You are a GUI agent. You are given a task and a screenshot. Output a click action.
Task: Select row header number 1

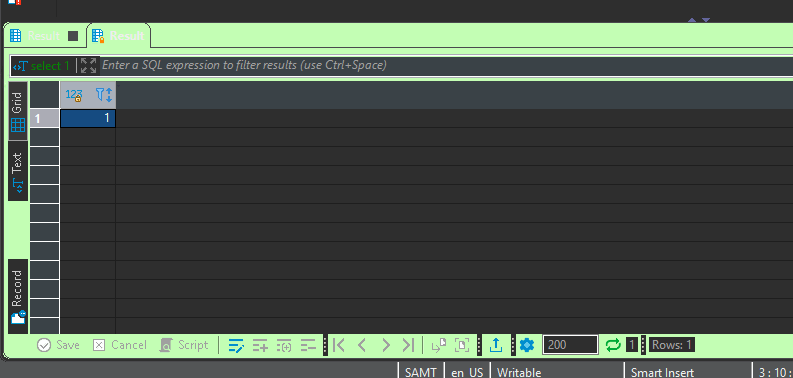tap(45, 118)
